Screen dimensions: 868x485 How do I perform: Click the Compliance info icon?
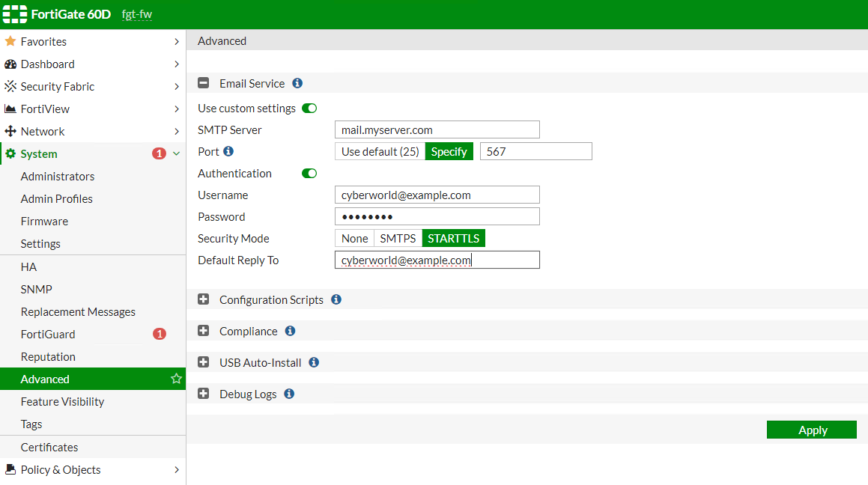click(x=290, y=331)
